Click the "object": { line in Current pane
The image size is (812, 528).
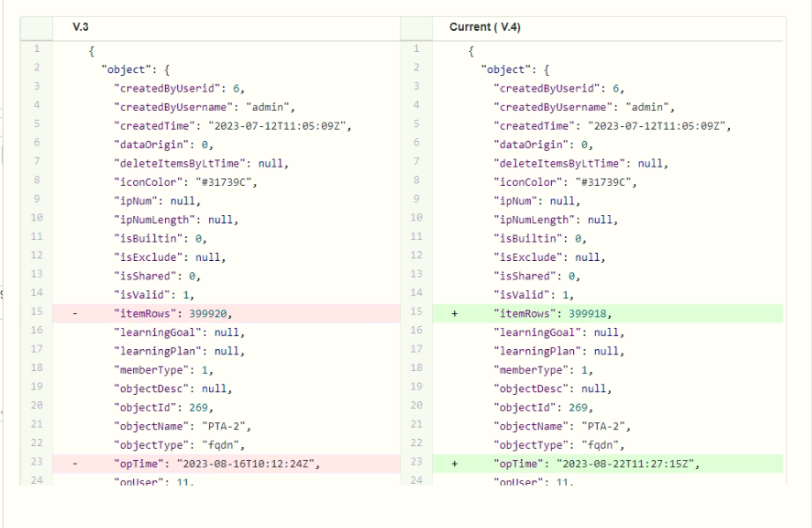coord(521,70)
